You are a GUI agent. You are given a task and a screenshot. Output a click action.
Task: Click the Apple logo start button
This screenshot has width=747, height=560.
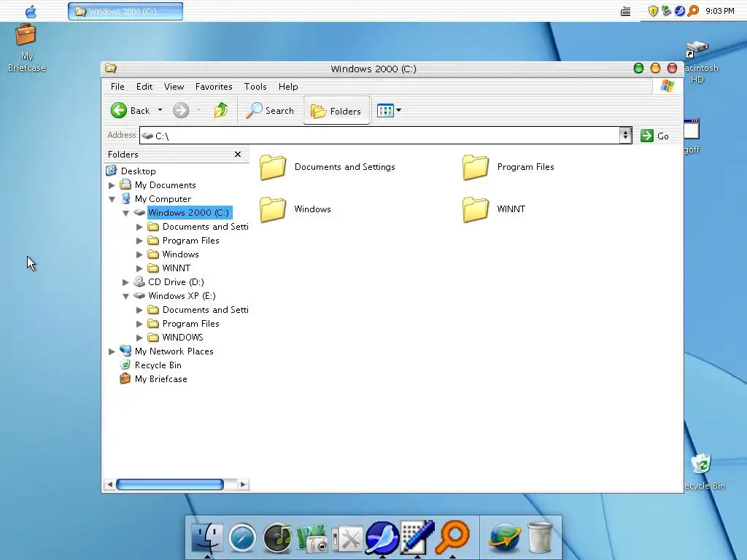31,11
